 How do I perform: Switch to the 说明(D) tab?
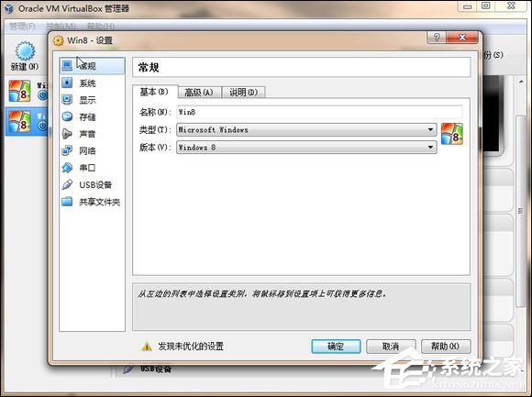tap(244, 93)
